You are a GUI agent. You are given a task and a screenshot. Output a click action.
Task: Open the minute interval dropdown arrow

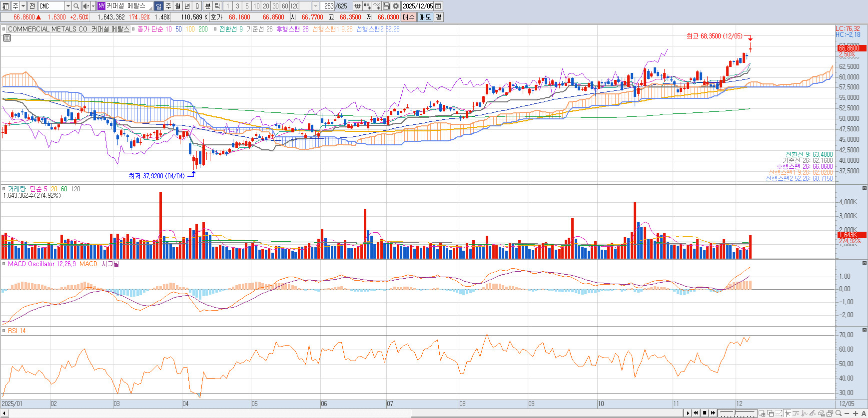[315, 6]
